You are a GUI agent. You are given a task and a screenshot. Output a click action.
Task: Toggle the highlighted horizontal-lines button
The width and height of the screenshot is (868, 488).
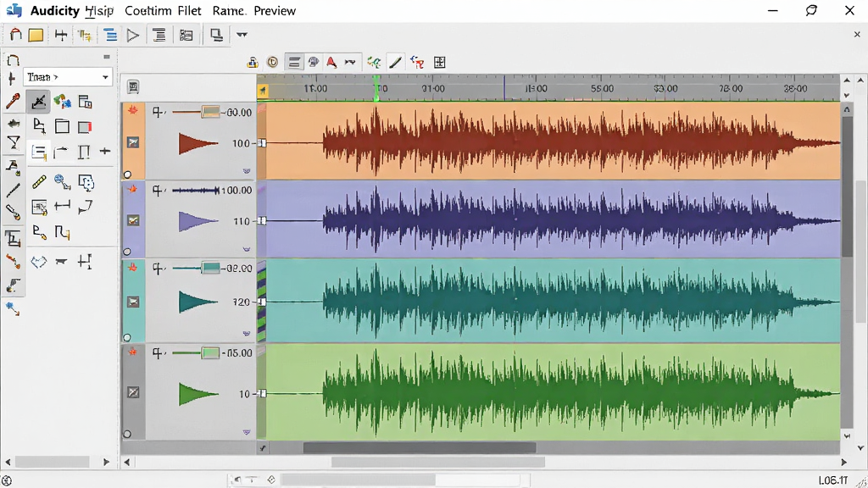point(294,63)
